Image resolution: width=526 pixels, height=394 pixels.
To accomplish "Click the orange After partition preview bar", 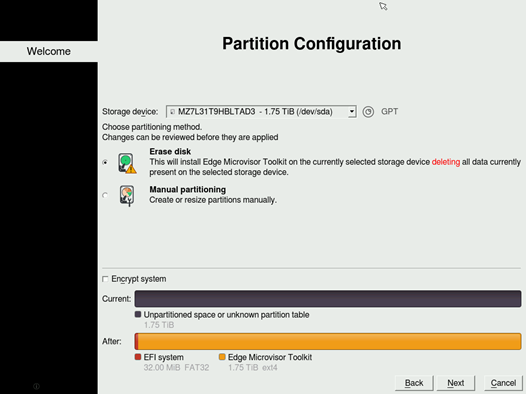I will tap(329, 341).
